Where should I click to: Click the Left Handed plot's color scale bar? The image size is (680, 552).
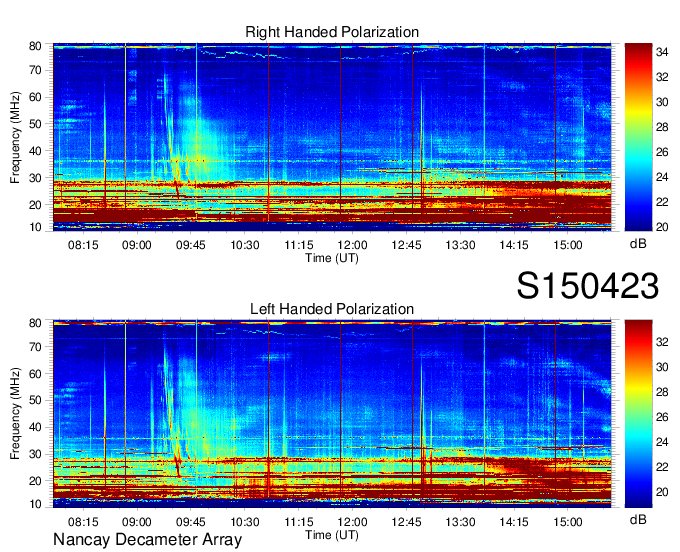(638, 414)
